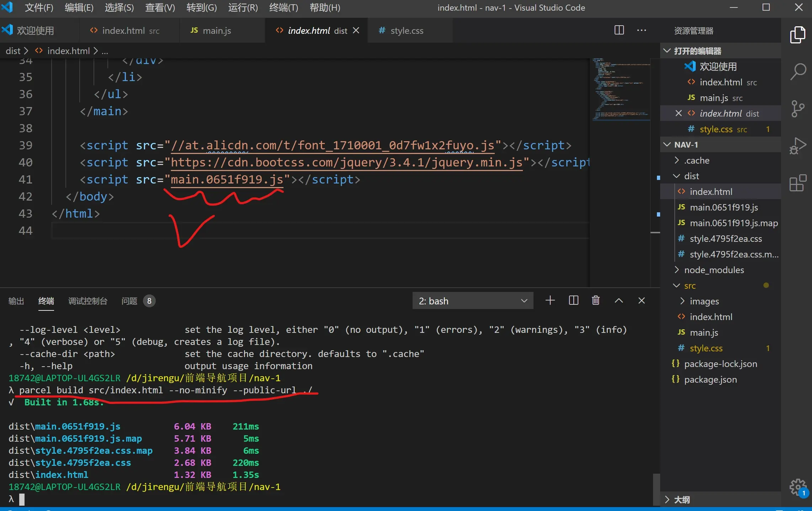The width and height of the screenshot is (812, 511).
Task: Open the '2: bash' terminal dropdown
Action: point(472,301)
